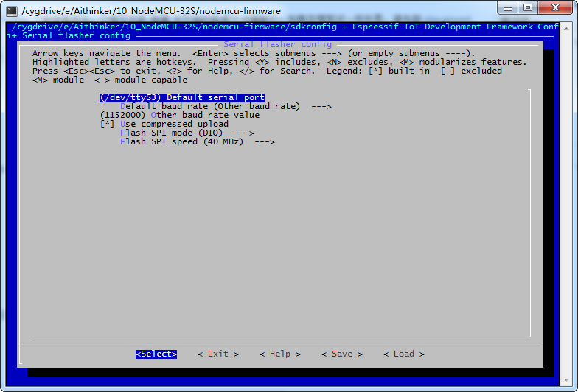Click the 1152000 baud rate value
The height and width of the screenshot is (392, 578).
[x=122, y=115]
